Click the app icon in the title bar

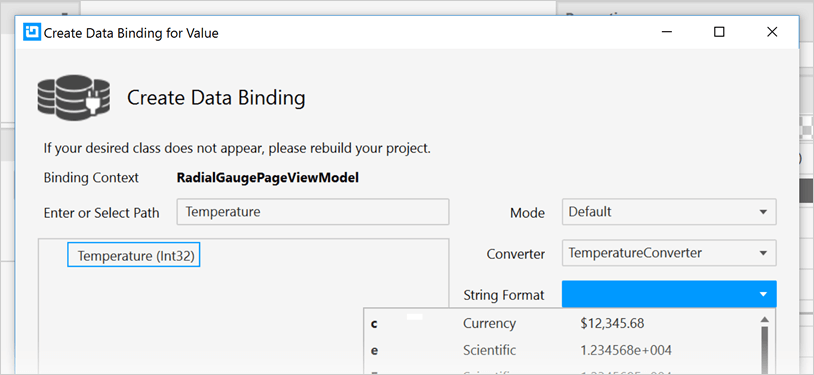click(x=32, y=33)
